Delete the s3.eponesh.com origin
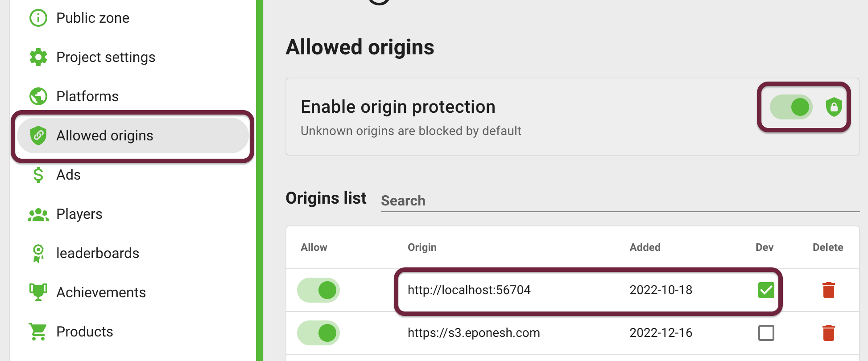The width and height of the screenshot is (868, 361). (829, 333)
